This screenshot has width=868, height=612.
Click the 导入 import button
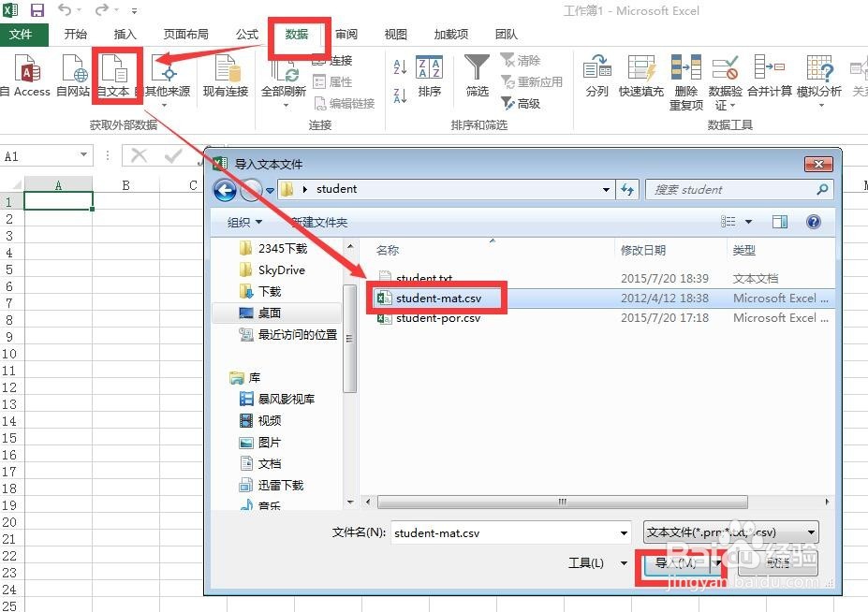tap(678, 563)
